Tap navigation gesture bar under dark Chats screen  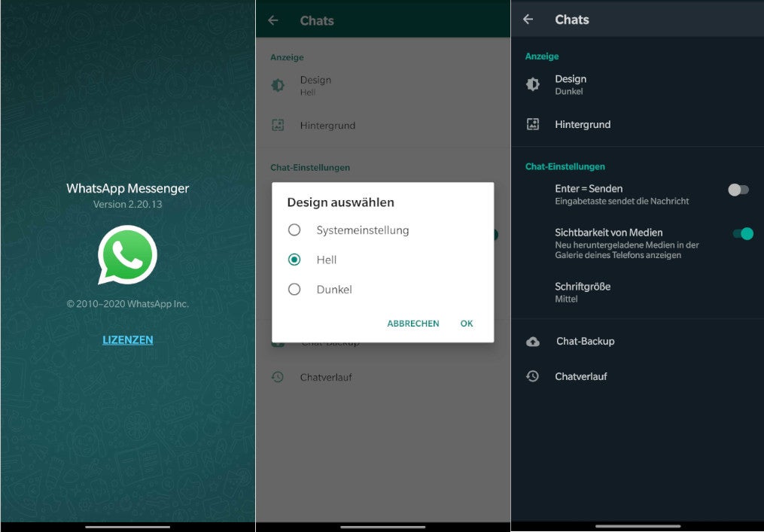click(x=638, y=526)
